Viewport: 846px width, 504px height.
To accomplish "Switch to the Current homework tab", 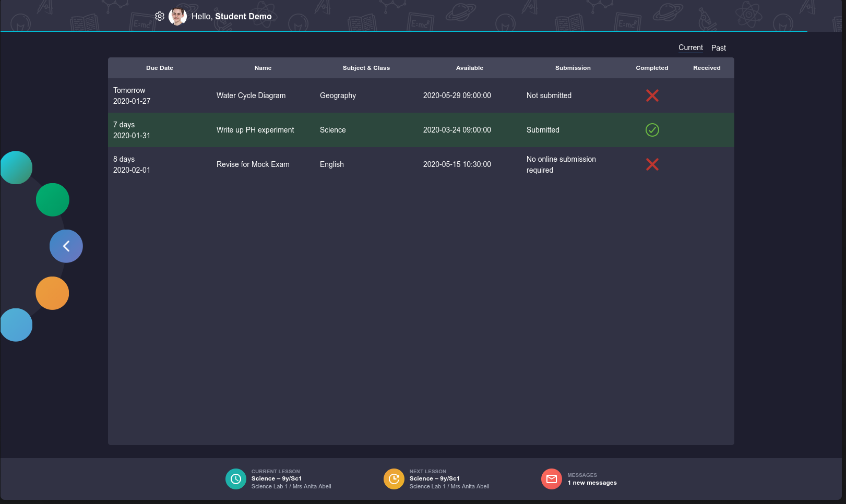I will [x=690, y=47].
